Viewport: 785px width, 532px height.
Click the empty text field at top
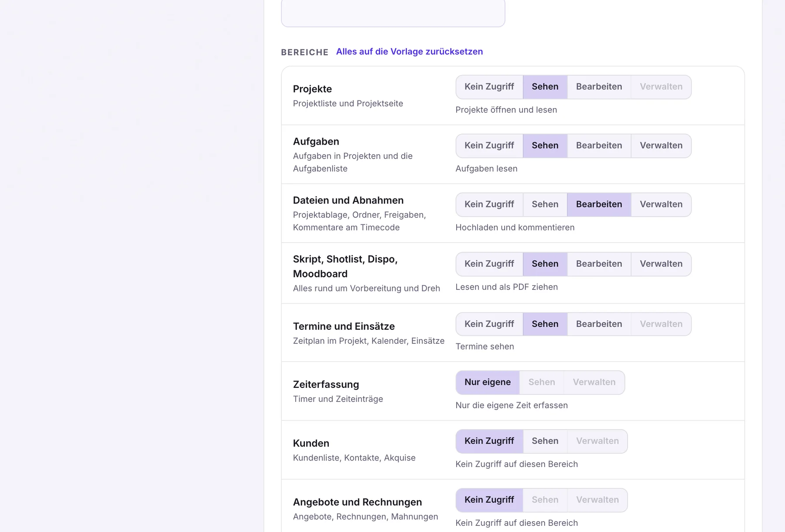(393, 13)
